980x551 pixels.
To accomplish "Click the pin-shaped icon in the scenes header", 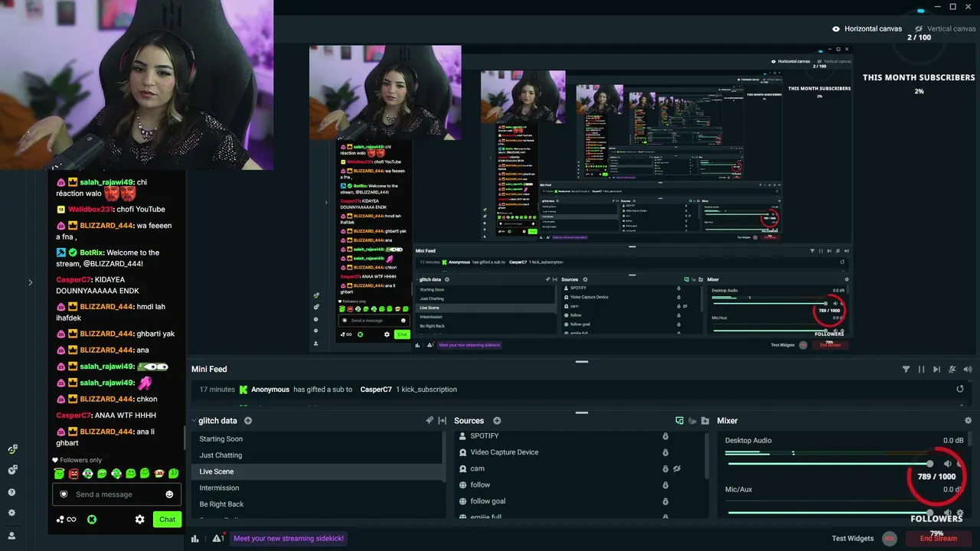I will click(430, 421).
